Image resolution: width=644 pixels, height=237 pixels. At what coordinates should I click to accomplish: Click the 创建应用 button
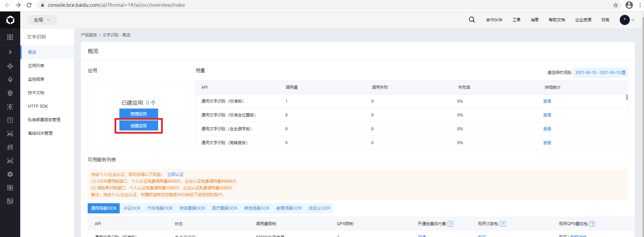[x=139, y=126]
